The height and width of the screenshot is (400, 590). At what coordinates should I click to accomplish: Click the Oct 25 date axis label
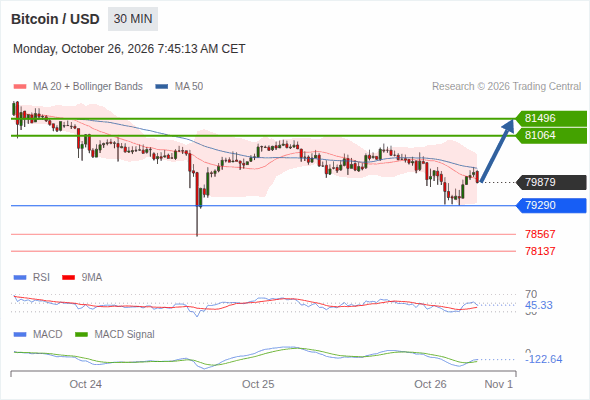[x=258, y=384]
